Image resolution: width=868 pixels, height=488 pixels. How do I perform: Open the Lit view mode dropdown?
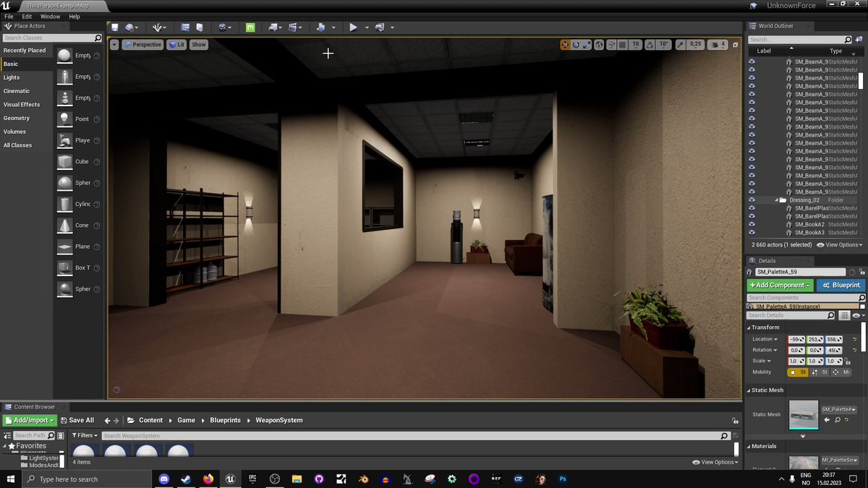(177, 44)
